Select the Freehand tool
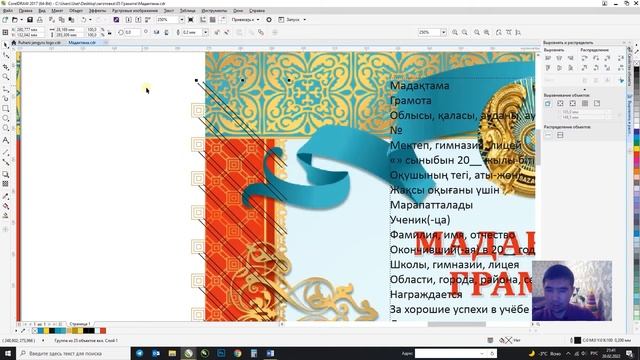This screenshot has width=640, height=360. coord(5,88)
